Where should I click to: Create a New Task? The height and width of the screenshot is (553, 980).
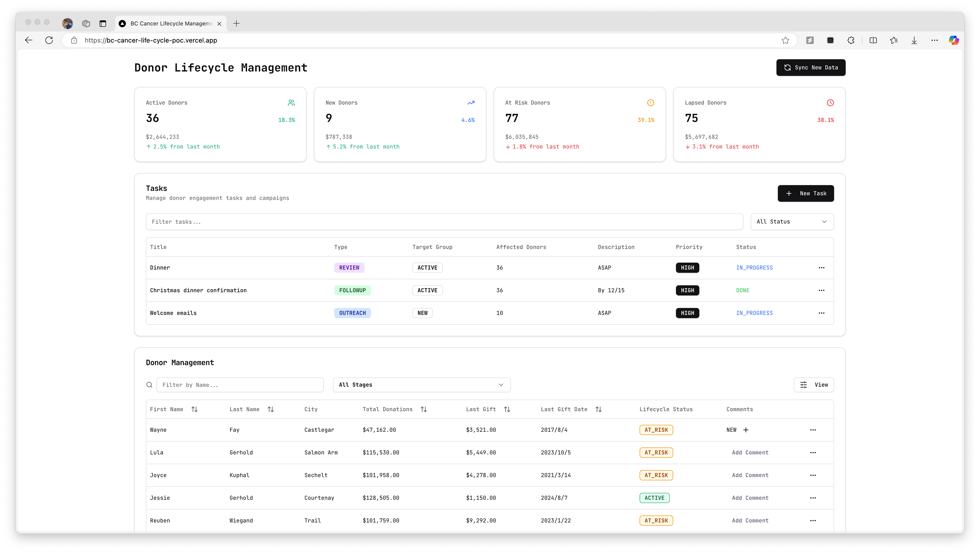click(x=806, y=193)
